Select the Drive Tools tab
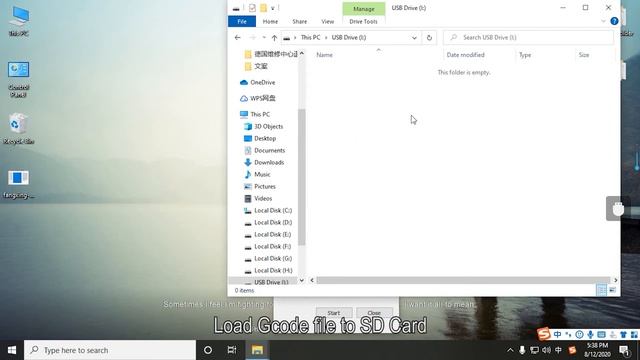640x360 pixels. 363,21
